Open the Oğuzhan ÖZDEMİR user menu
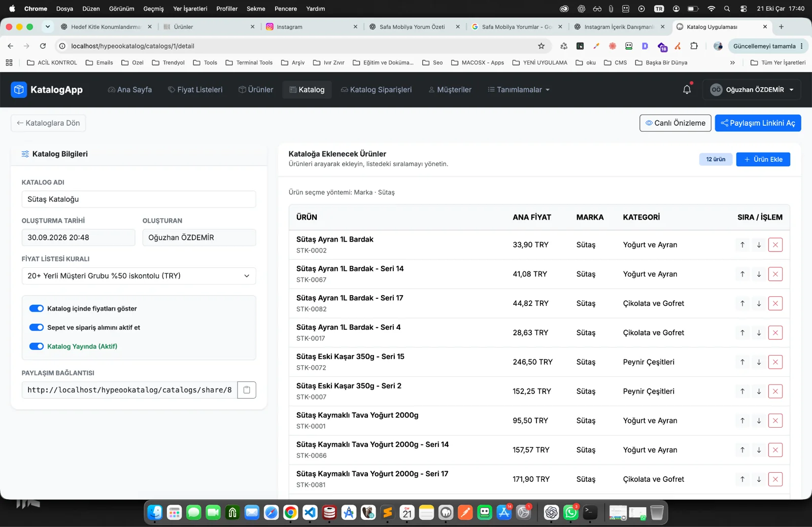 [752, 90]
